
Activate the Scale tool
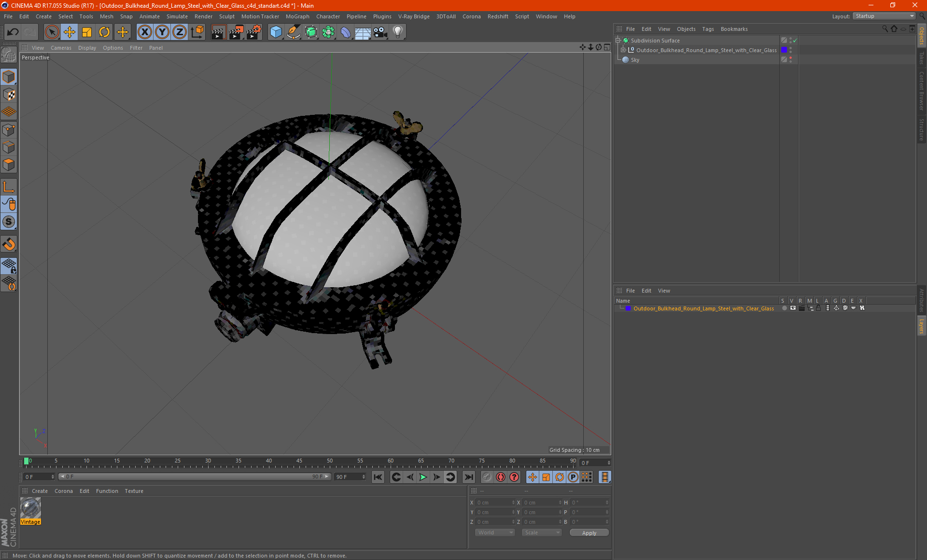click(x=87, y=32)
